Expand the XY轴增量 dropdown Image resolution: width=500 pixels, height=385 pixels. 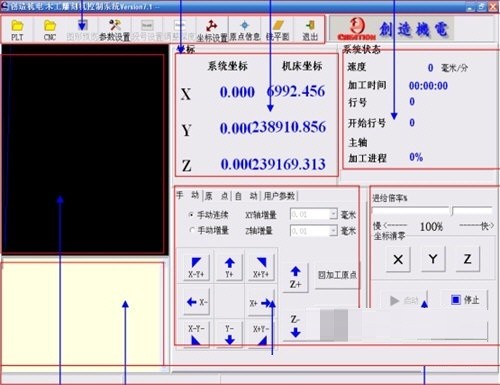click(x=333, y=214)
